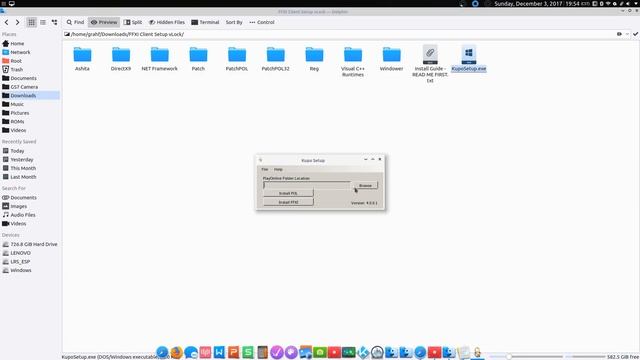
Task: Select the Windower folder
Action: click(x=391, y=58)
